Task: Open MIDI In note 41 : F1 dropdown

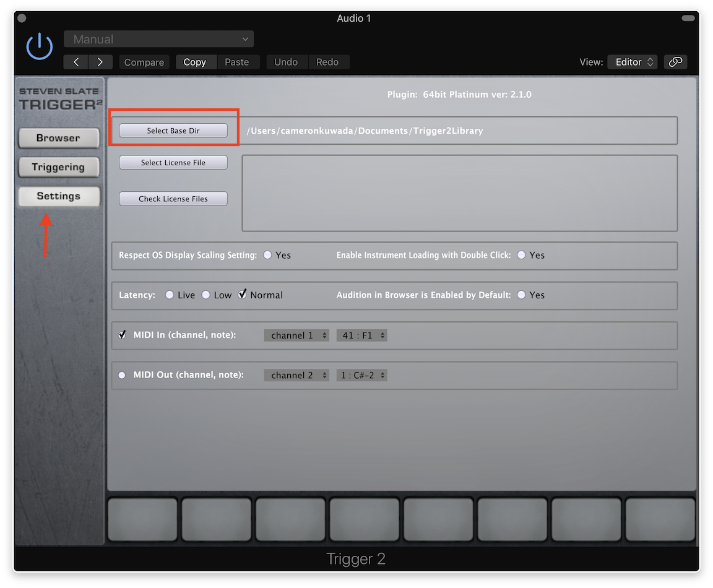Action: [361, 335]
